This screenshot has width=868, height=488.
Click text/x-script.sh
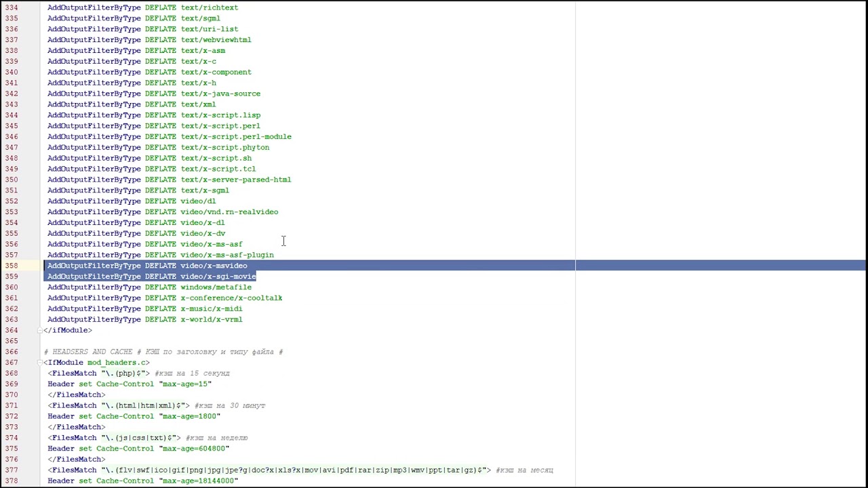pos(216,158)
